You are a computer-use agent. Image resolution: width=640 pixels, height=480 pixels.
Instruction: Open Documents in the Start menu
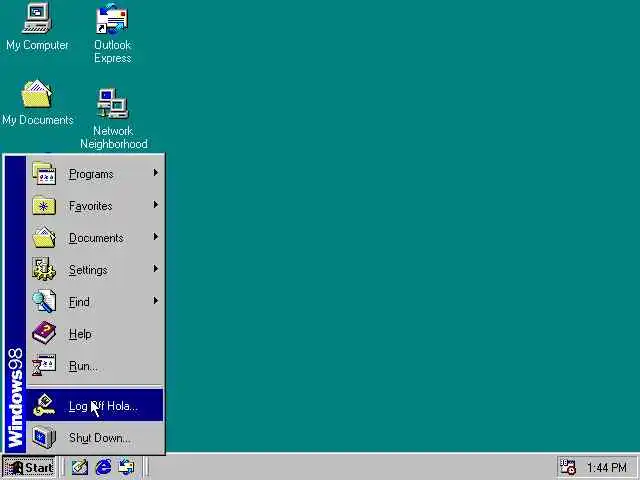point(95,238)
